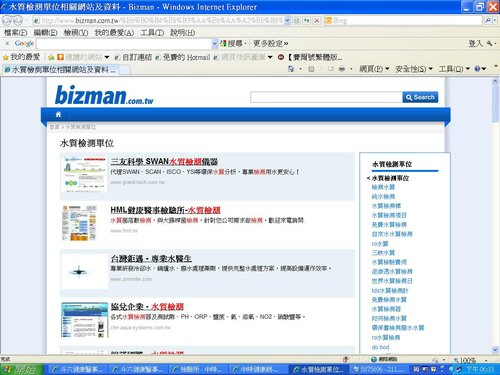Screen dimensions: 500x375
Task: Click the refresh page icon beside the address bar
Action: click(x=306, y=21)
